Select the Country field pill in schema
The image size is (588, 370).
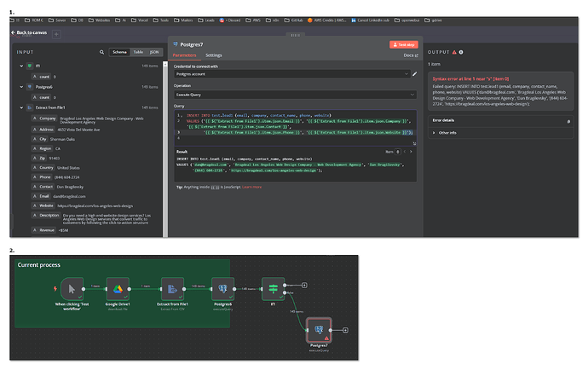[x=43, y=168]
